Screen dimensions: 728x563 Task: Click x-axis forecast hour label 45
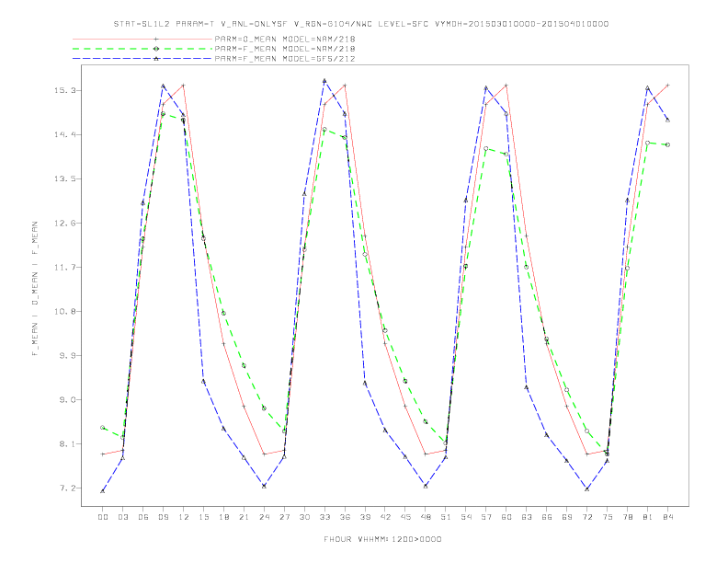tap(405, 517)
